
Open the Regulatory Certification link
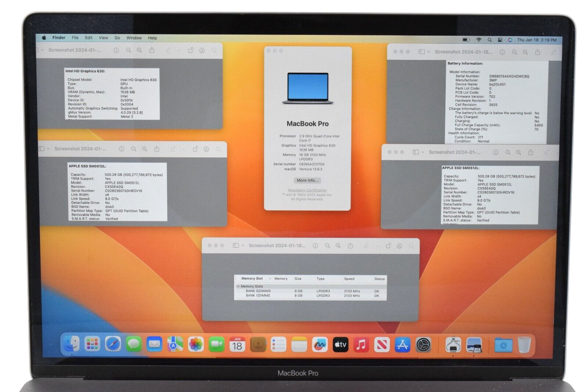tap(307, 190)
